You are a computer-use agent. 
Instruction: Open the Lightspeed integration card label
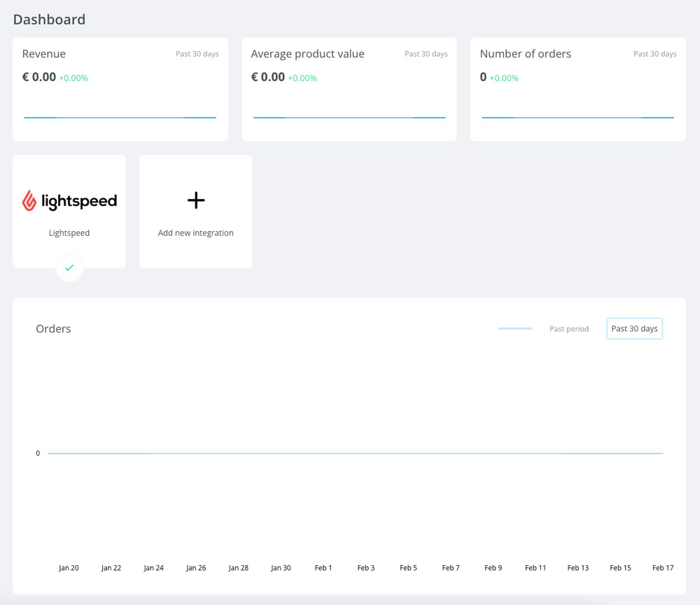click(x=69, y=232)
